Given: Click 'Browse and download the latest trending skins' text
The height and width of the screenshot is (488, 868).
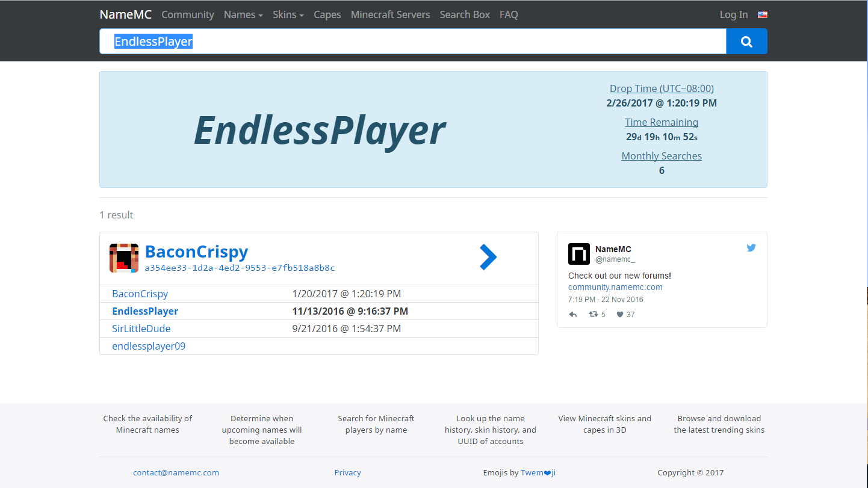Looking at the screenshot, I should [x=719, y=424].
